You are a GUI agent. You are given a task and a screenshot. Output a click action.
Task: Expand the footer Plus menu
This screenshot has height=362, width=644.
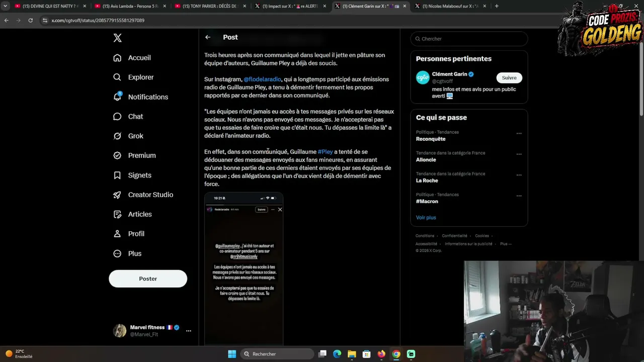pyautogui.click(x=505, y=244)
